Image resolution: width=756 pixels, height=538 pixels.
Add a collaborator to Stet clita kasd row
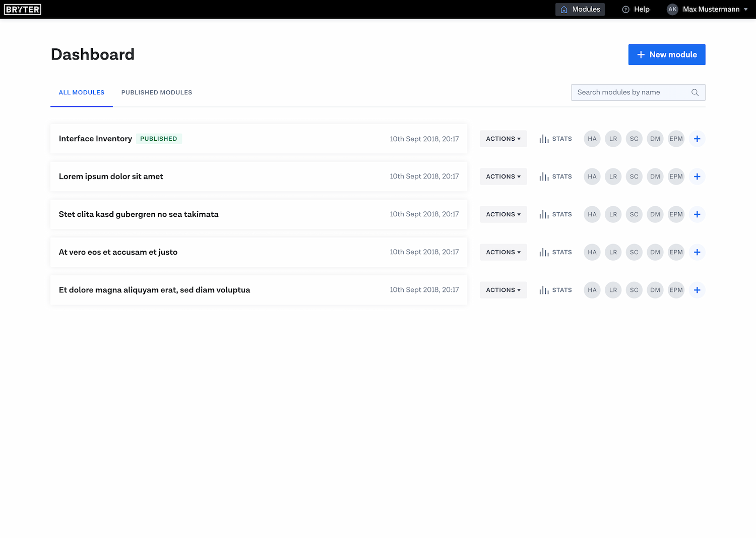click(x=697, y=214)
